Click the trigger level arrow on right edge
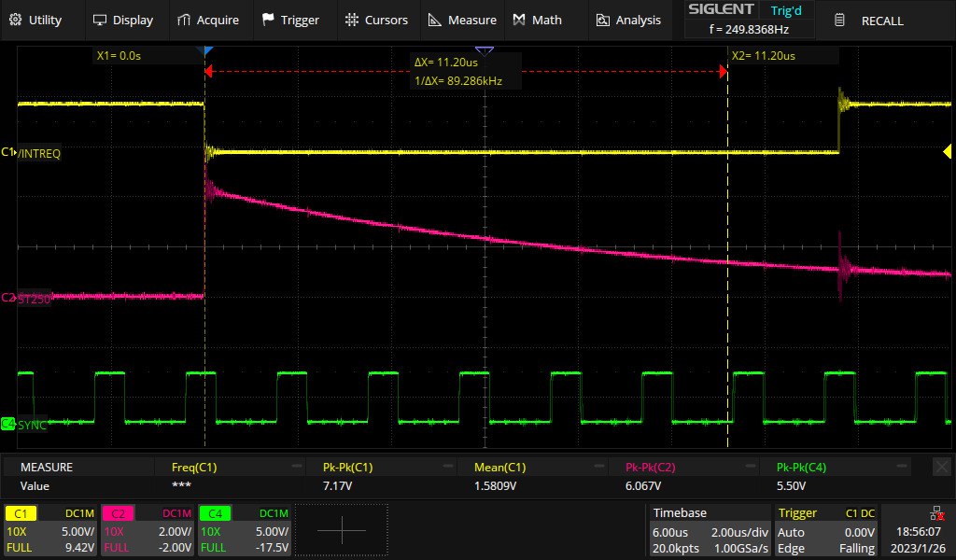 pyautogui.click(x=947, y=151)
